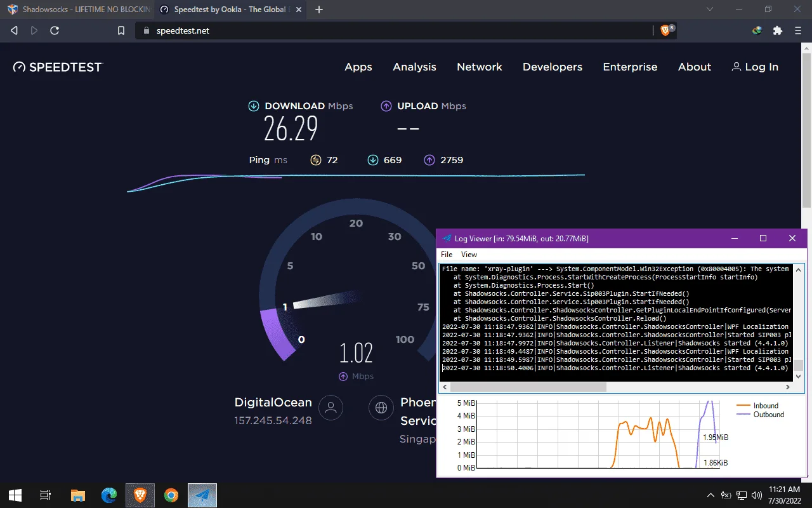Click the idle ping icon next to 72
812x508 pixels.
(x=316, y=160)
